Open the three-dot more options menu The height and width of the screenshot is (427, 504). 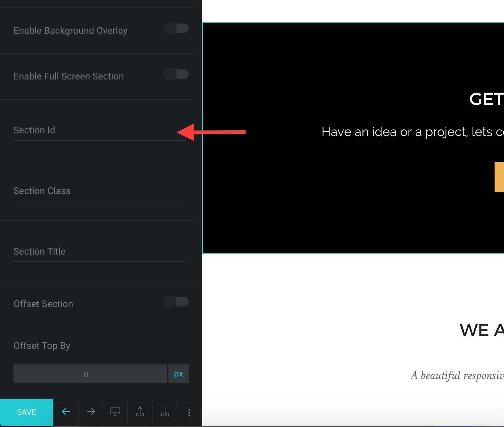pos(189,413)
